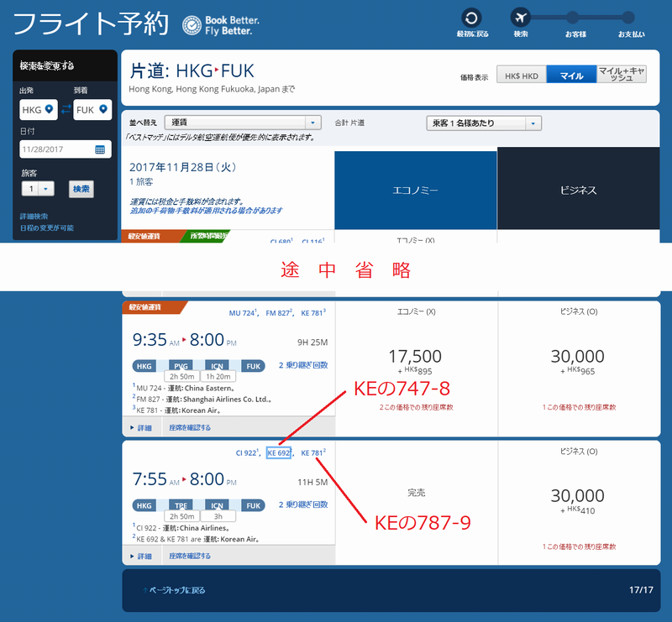Click the PVG stop in the 9:35 AM route
The width and height of the screenshot is (672, 622).
pos(181,366)
